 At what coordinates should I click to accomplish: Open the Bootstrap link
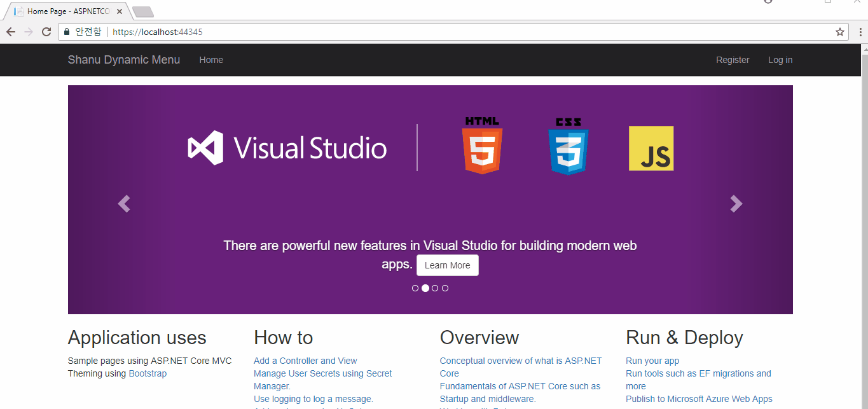coord(148,373)
